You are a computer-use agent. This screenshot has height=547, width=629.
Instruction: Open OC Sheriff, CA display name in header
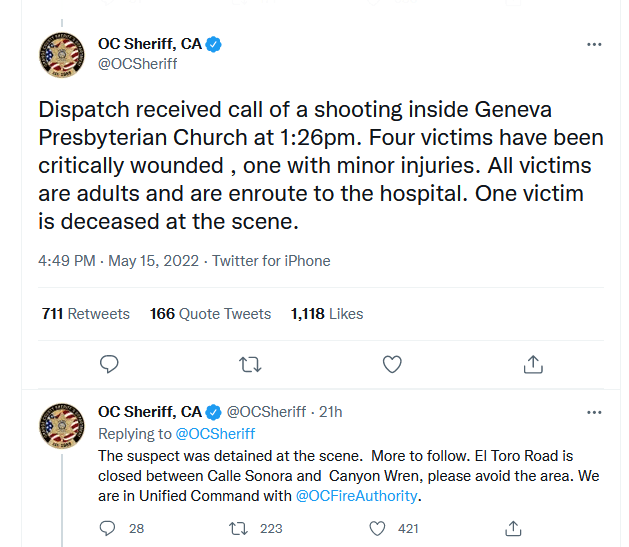coord(150,44)
